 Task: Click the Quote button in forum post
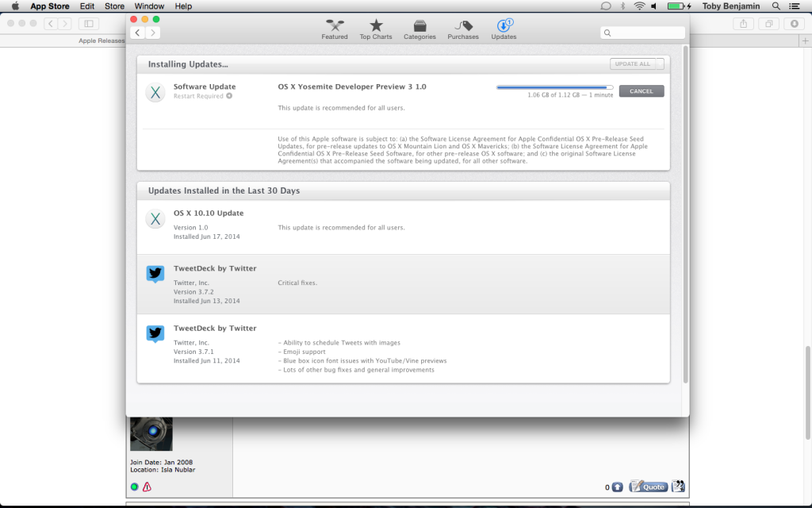(649, 487)
